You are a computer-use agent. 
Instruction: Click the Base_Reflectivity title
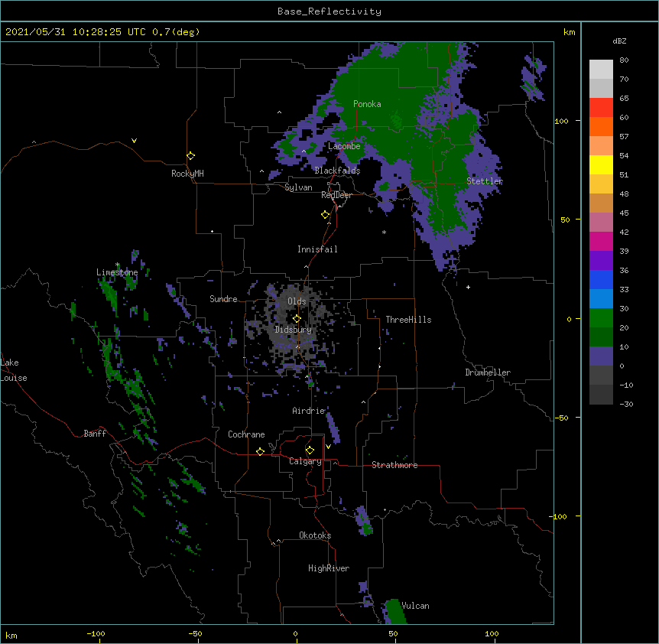coord(329,11)
